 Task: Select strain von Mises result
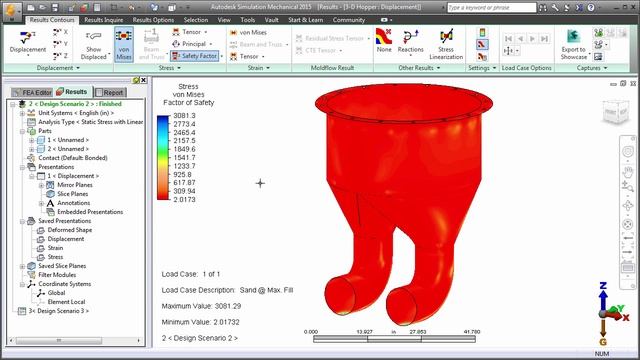pos(248,32)
